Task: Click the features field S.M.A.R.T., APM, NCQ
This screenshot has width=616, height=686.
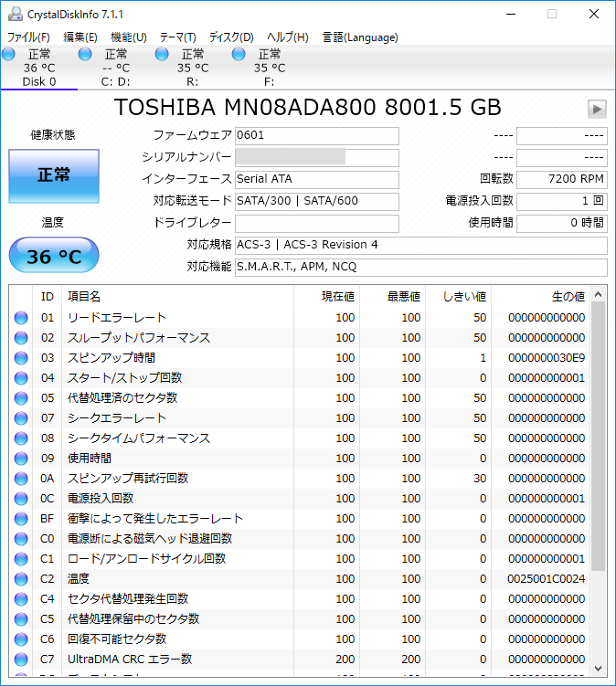Action: [x=421, y=267]
